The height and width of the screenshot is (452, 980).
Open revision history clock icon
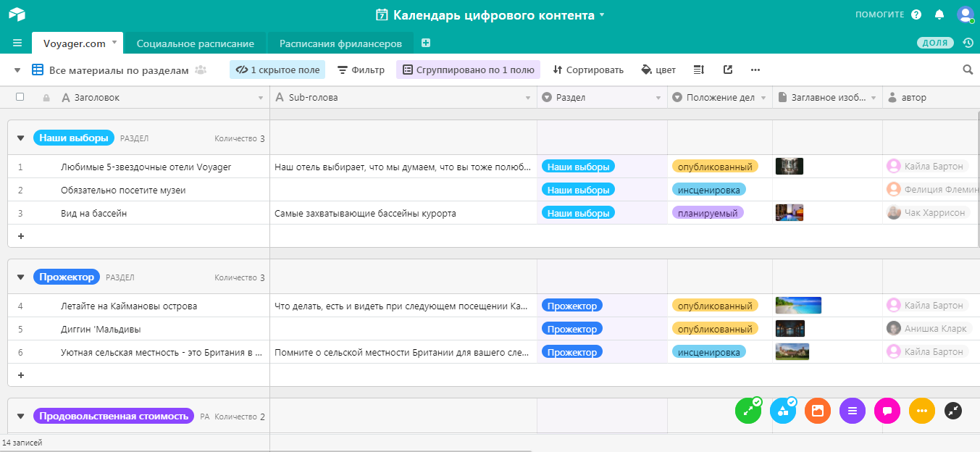pyautogui.click(x=968, y=43)
